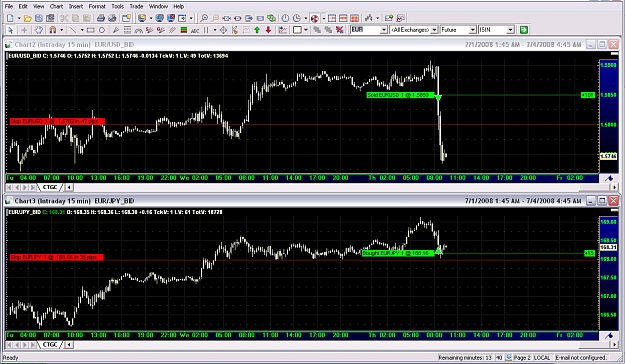Click the Save (diskette) icon
Screen dimensions: 625x364
point(39,18)
